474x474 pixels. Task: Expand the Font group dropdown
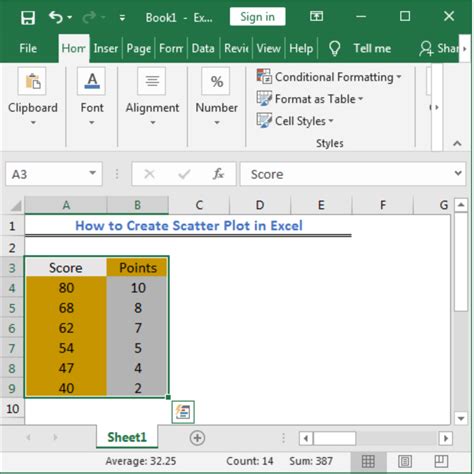pos(92,123)
